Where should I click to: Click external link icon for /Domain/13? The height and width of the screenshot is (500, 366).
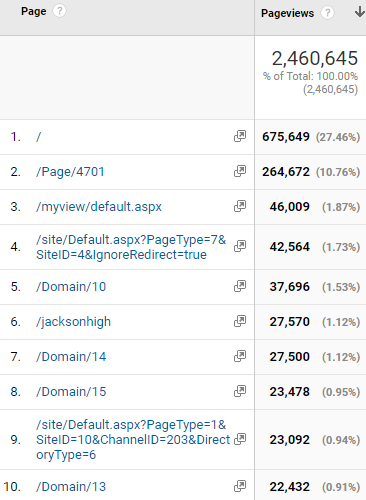(x=240, y=486)
